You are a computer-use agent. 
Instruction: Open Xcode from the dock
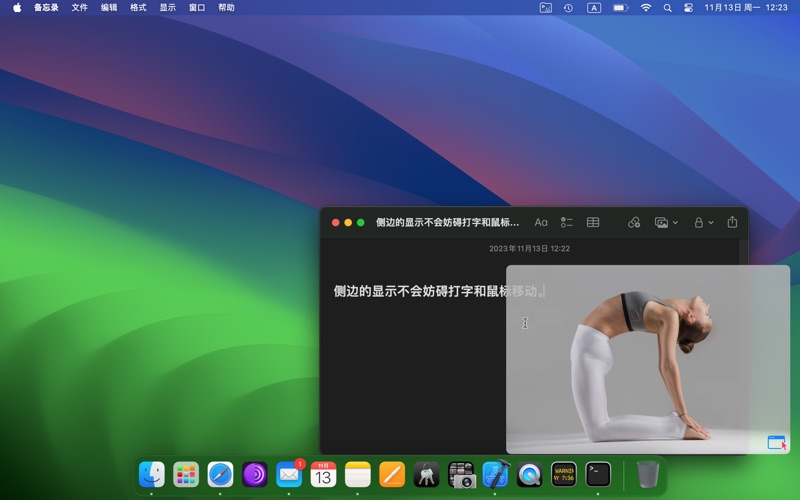coord(495,474)
